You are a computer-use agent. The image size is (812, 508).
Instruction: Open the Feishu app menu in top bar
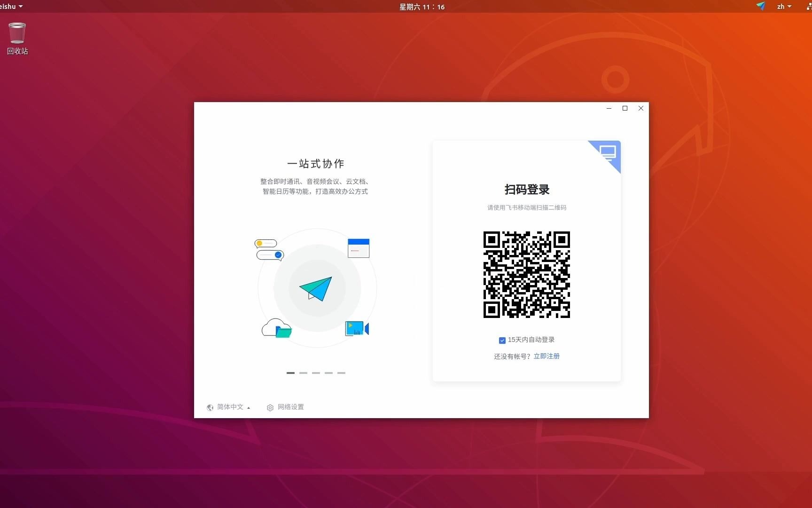point(11,7)
